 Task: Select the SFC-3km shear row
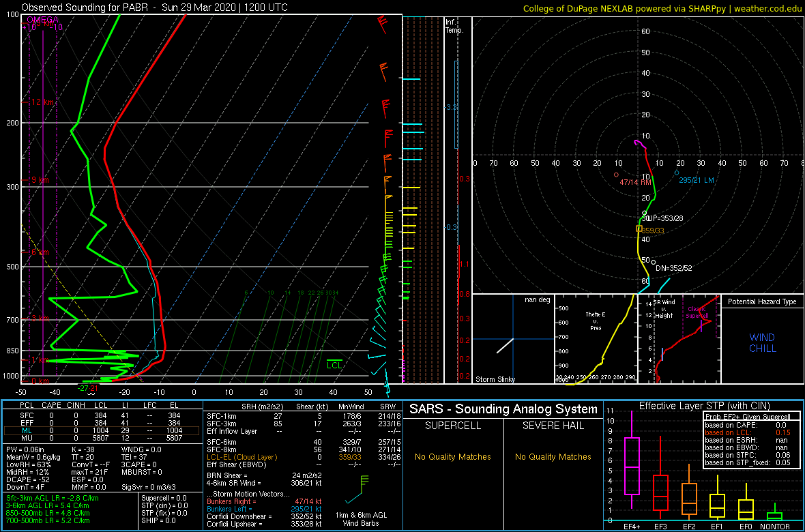tap(304, 423)
